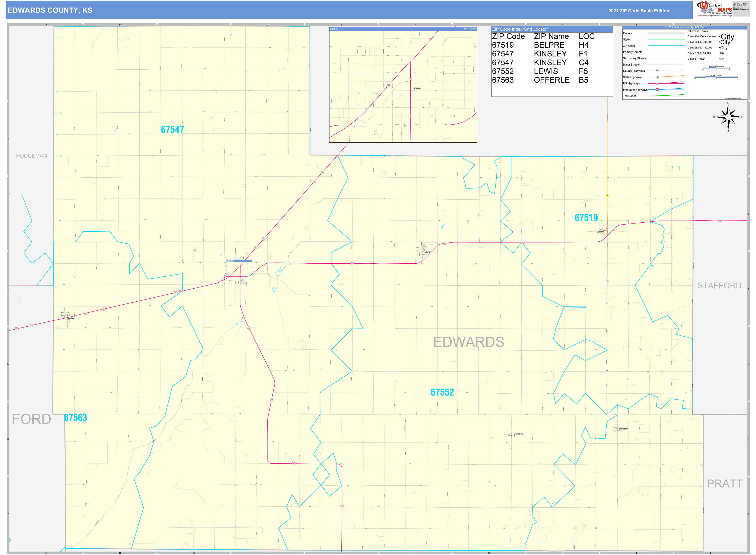Click the 'Scale in Kilometers' bar
The height and width of the screenshot is (555, 756).
tap(716, 68)
